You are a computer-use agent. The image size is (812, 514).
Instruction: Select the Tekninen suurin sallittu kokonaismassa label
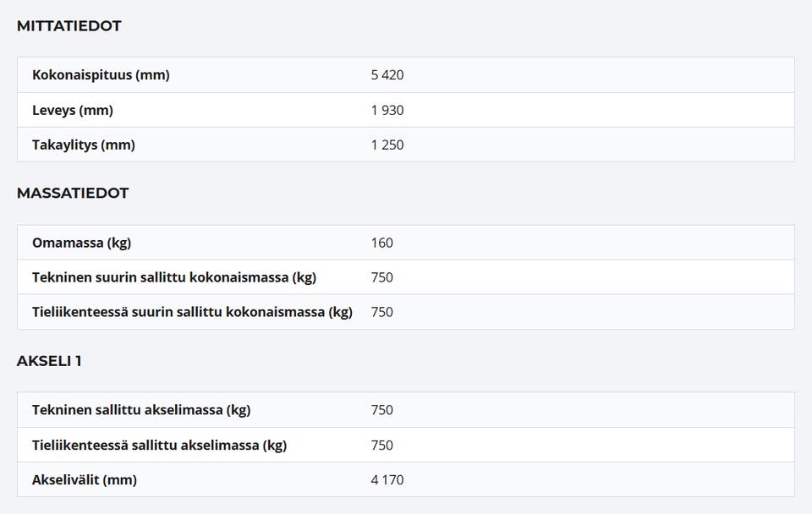(x=174, y=277)
